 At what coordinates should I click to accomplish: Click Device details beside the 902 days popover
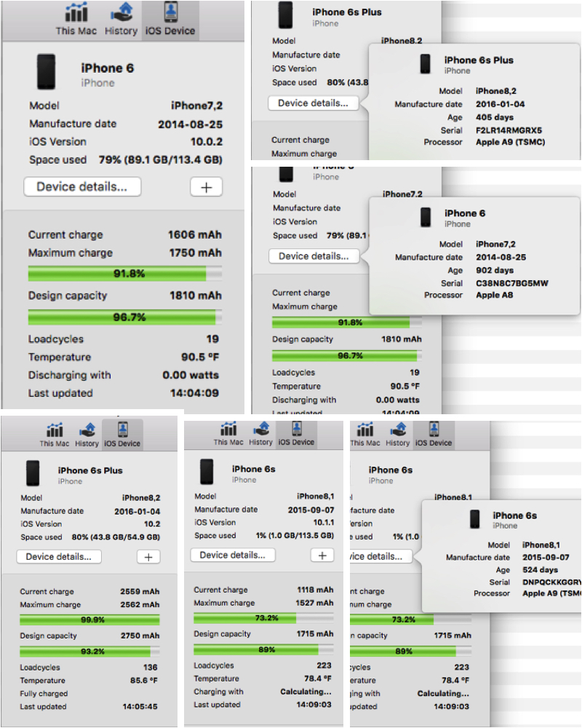click(x=314, y=256)
